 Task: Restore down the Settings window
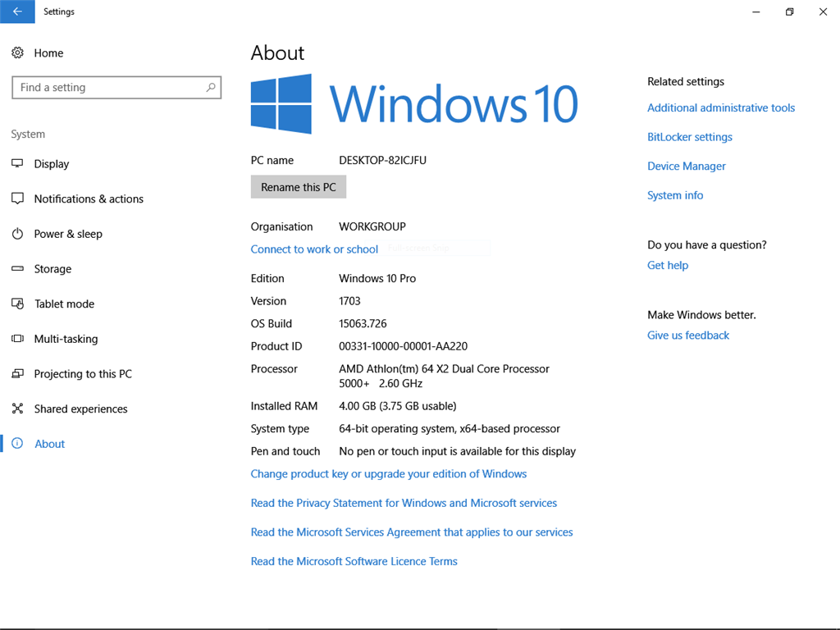[790, 11]
